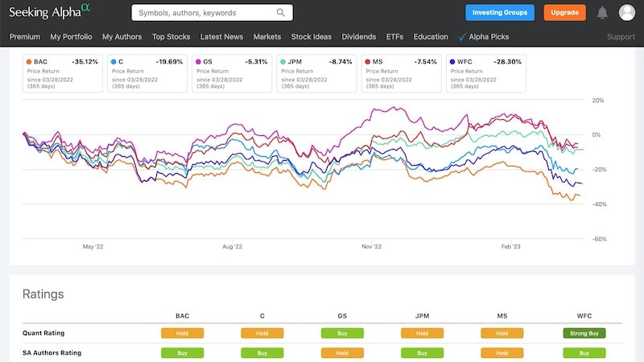Click the magenta GS legend dot
644x362 pixels.
click(198, 62)
